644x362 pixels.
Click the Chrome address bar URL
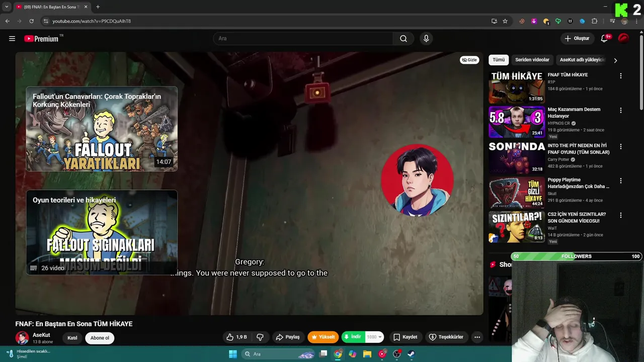92,21
